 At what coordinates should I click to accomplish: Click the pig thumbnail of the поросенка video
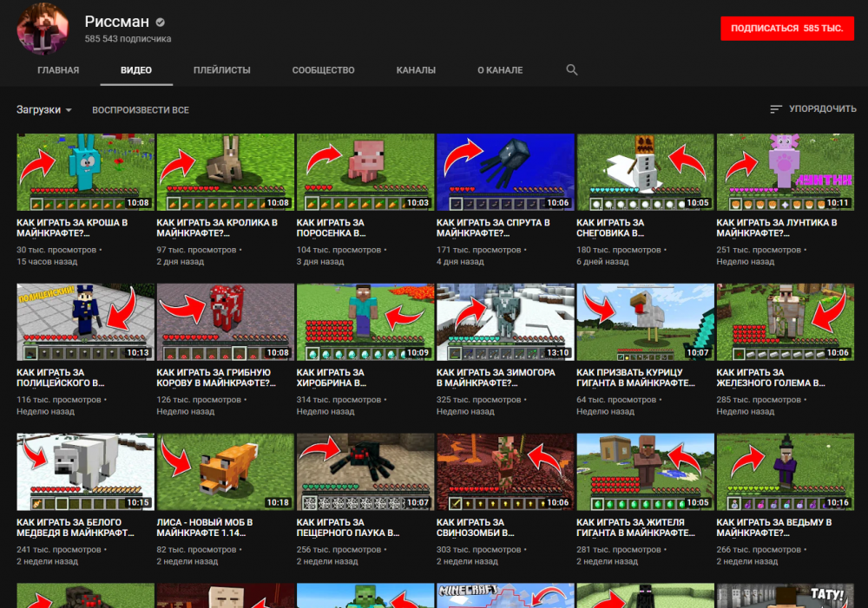point(365,171)
